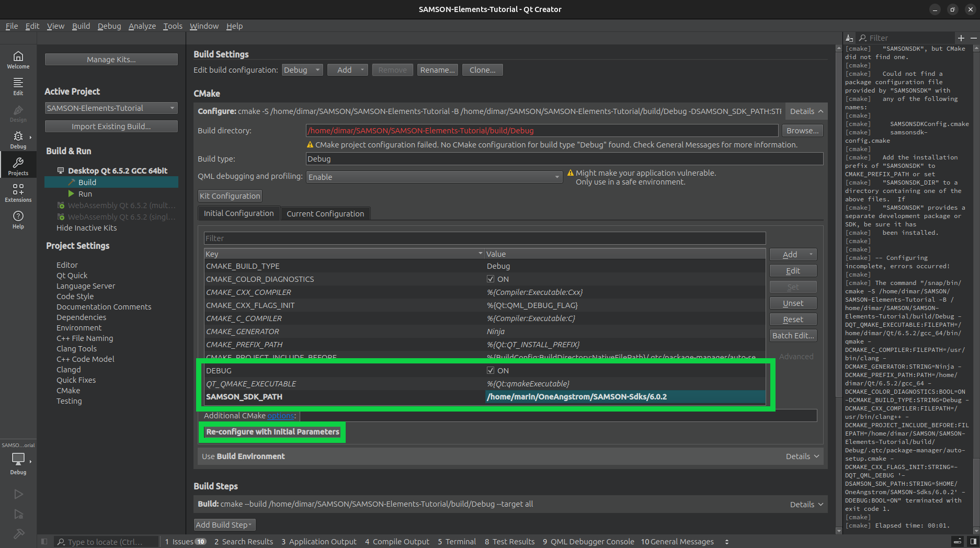This screenshot has height=548, width=980.
Task: Switch to Edit mode via sidebar icon
Action: [x=18, y=85]
